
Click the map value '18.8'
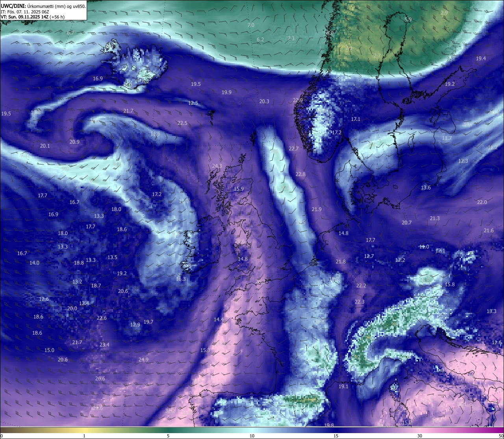[79, 263]
